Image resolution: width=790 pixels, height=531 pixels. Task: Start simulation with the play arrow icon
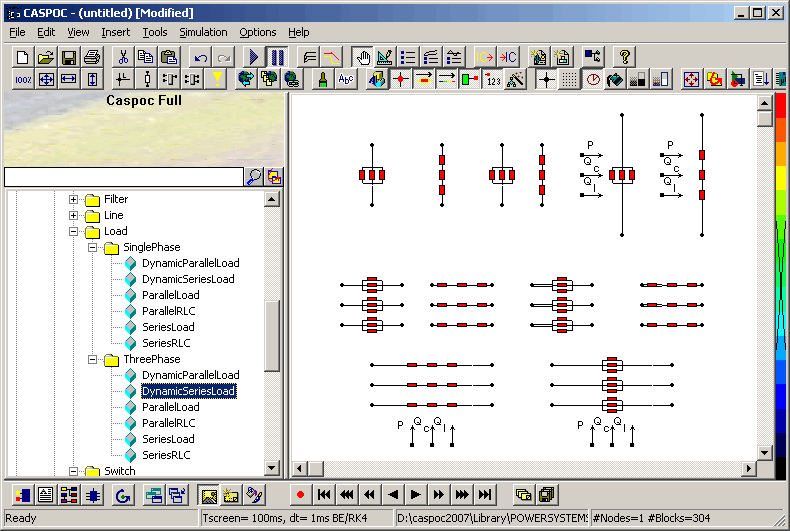click(x=254, y=58)
